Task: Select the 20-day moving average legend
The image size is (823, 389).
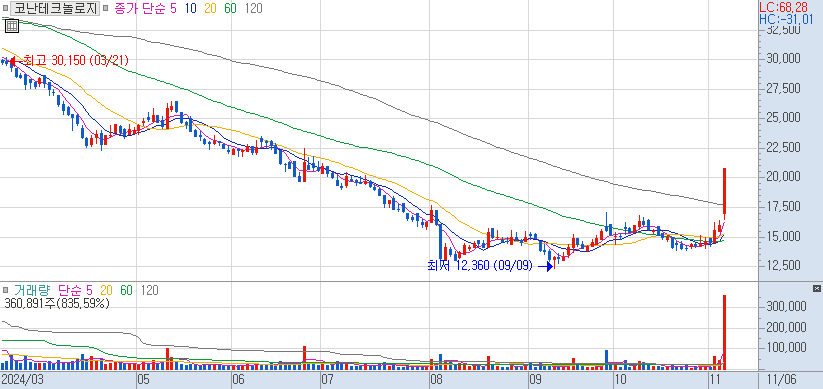Action: click(210, 8)
